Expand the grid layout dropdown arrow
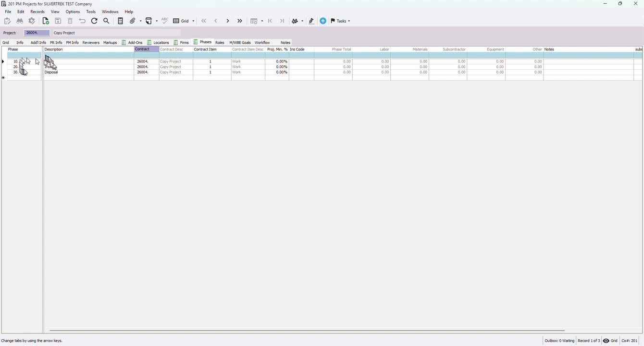 coord(262,21)
